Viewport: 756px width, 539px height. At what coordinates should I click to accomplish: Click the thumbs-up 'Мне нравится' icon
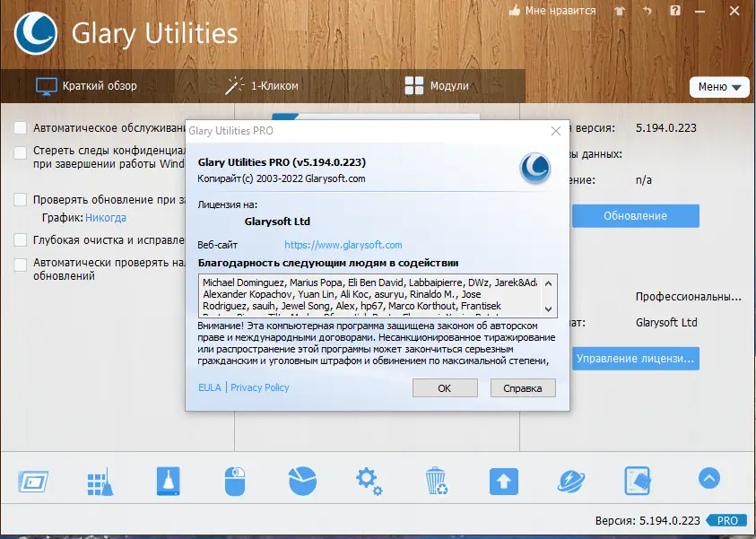click(515, 11)
